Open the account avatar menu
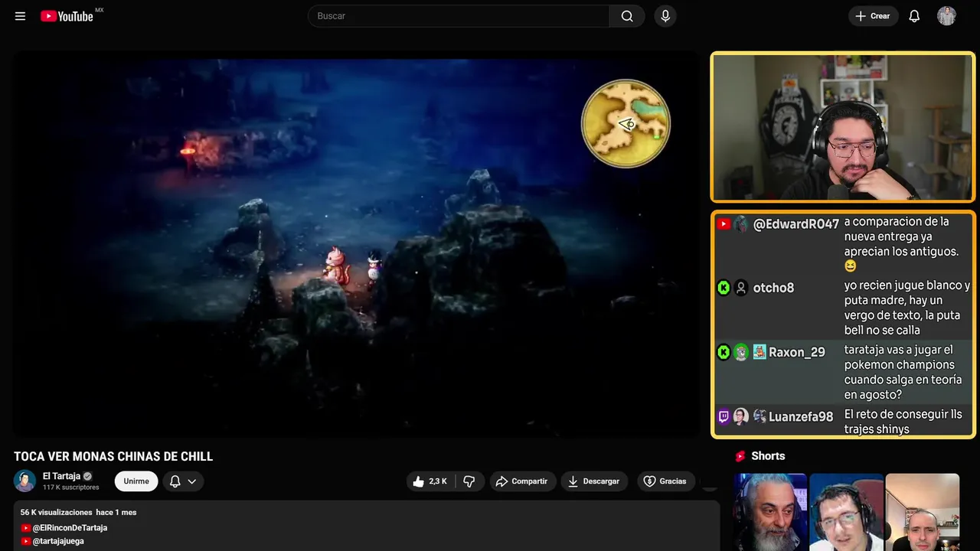Viewport: 980px width, 551px height. (x=946, y=16)
